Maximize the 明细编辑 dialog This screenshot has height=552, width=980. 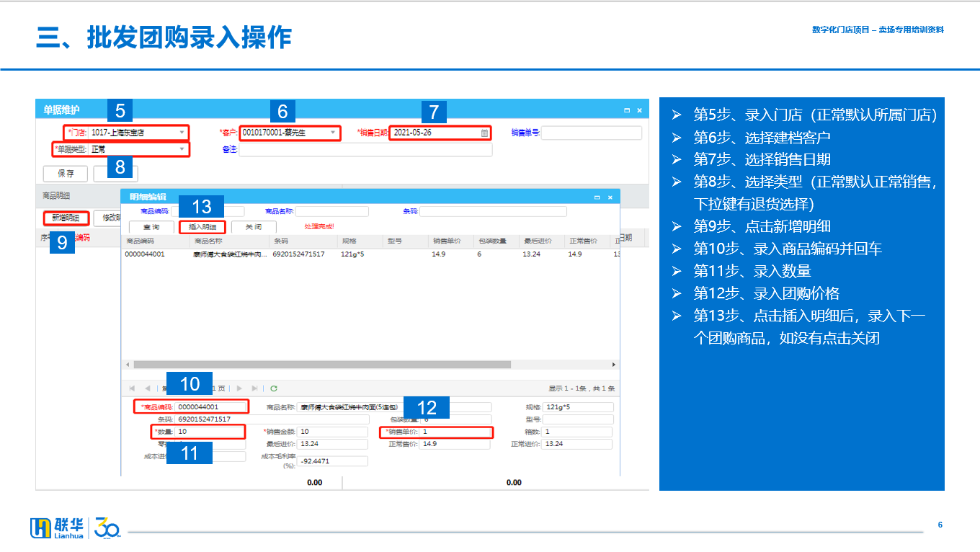tap(597, 197)
